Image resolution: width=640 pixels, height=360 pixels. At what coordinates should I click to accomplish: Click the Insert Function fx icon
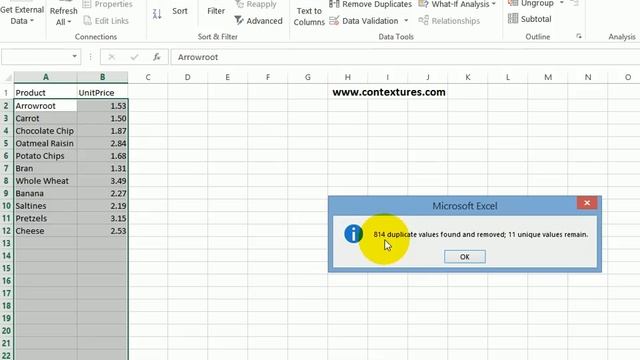tap(157, 57)
